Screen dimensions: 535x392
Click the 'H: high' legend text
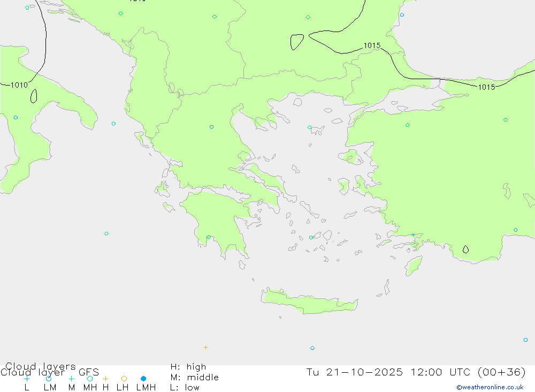(188, 367)
